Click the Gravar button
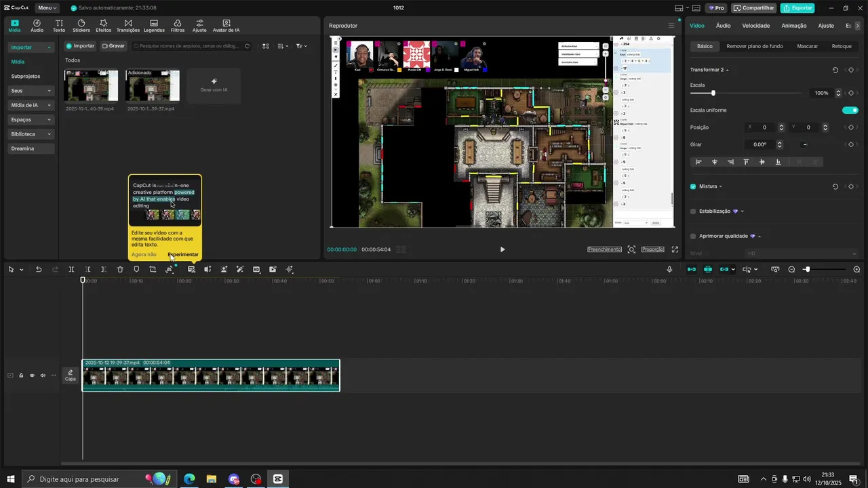The width and height of the screenshot is (868, 488). pos(113,46)
